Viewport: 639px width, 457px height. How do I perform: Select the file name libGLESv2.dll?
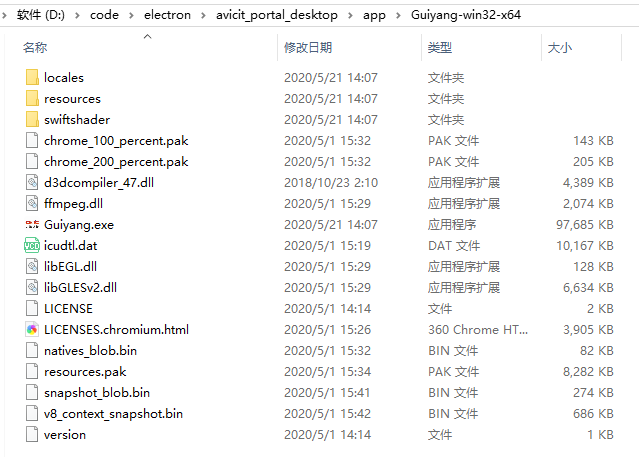(80, 287)
